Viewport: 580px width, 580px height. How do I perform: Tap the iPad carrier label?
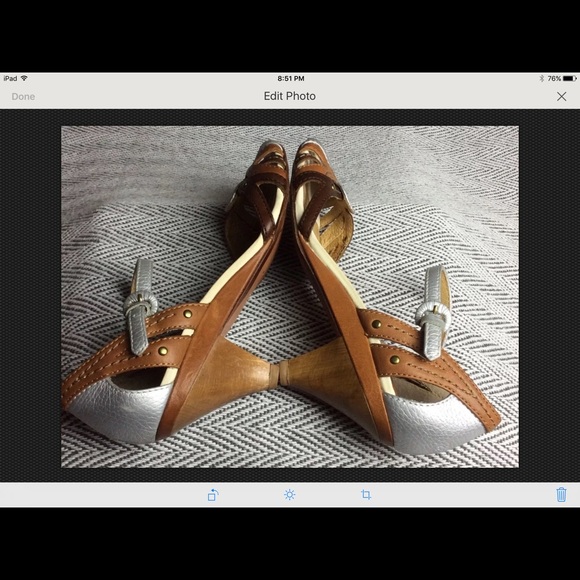(x=10, y=78)
